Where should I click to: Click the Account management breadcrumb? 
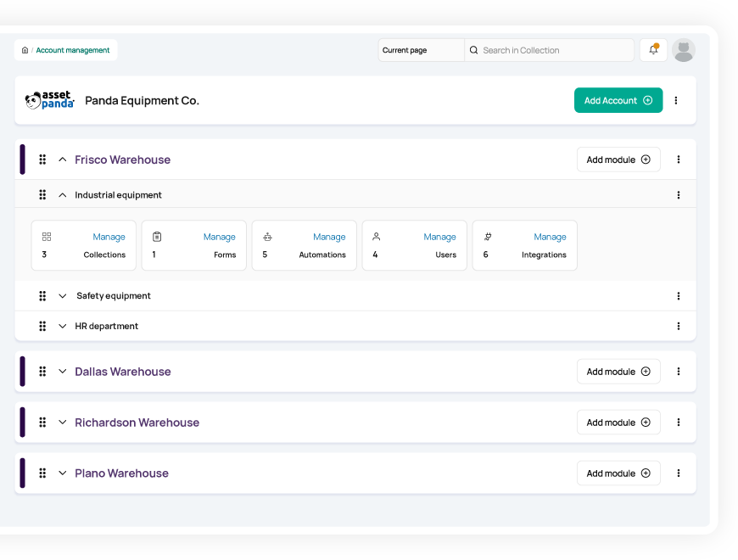tap(72, 50)
